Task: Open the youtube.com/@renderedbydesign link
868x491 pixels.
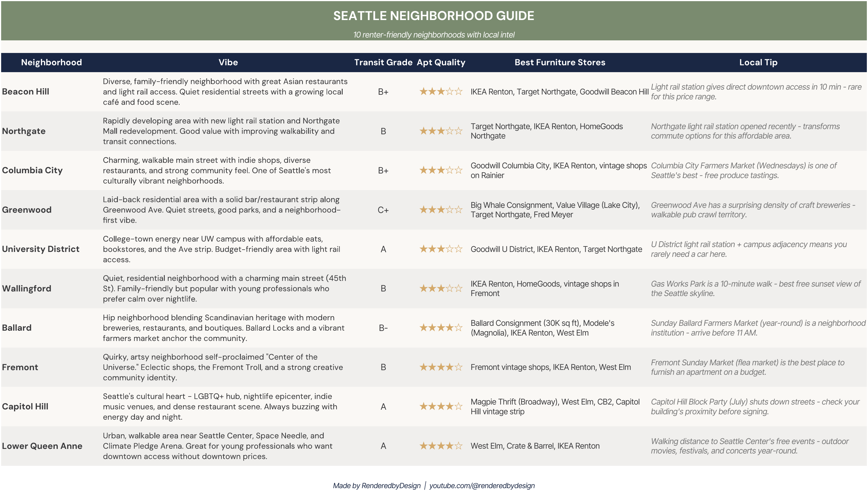Action: click(482, 485)
